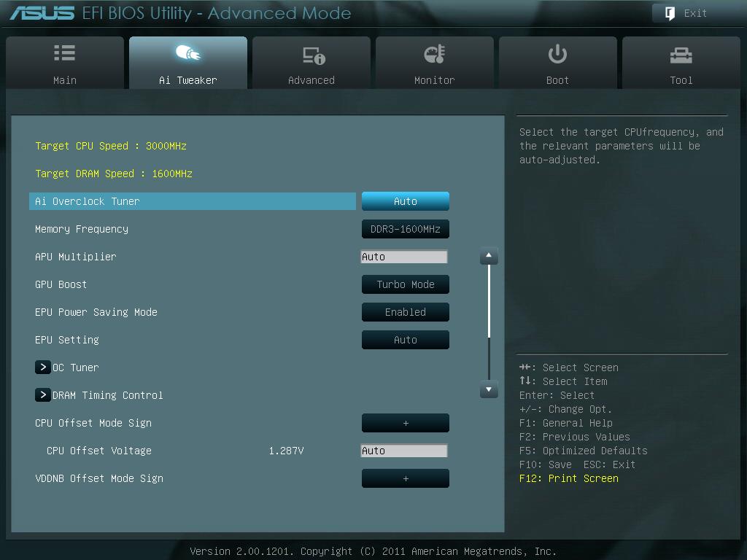This screenshot has height=560, width=747.
Task: Open the Boot tab label
Action: (557, 80)
